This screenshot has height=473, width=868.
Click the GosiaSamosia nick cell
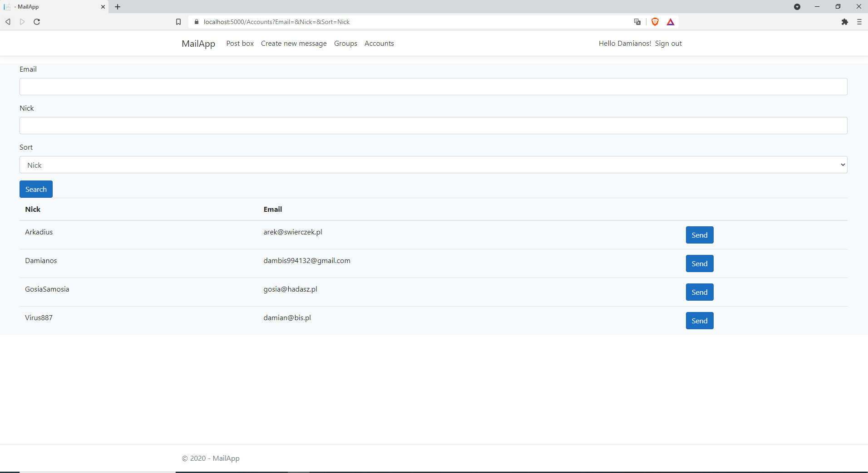click(x=47, y=289)
